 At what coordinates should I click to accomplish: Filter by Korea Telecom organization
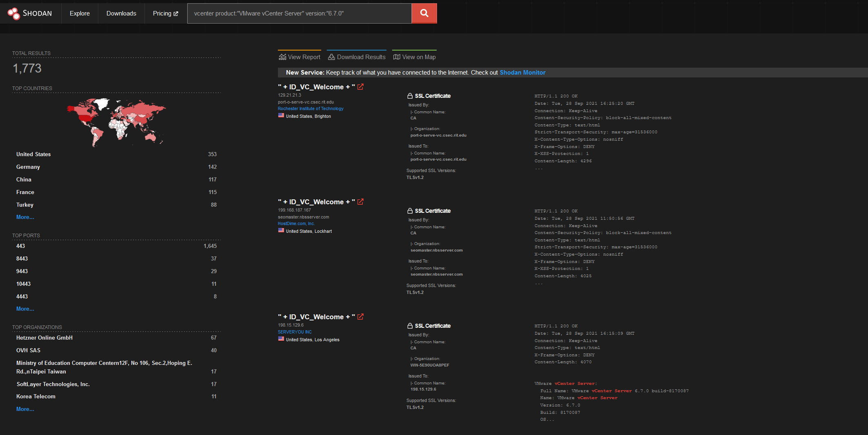pos(116,396)
